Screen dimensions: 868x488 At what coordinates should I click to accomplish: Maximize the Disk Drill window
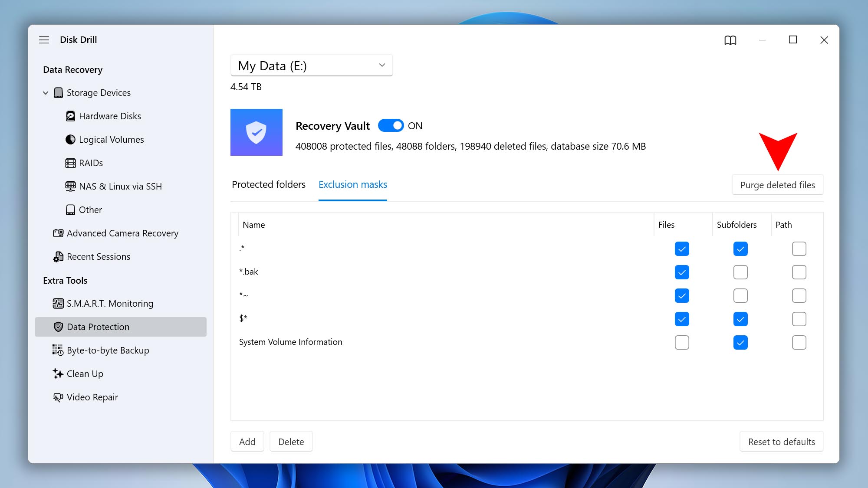pos(793,40)
